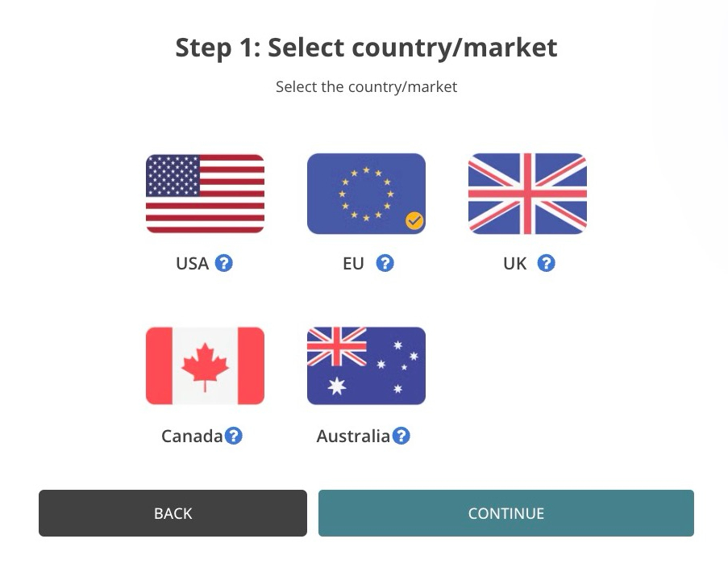Choose the Union Jack UK flag
The width and height of the screenshot is (728, 564).
(527, 194)
